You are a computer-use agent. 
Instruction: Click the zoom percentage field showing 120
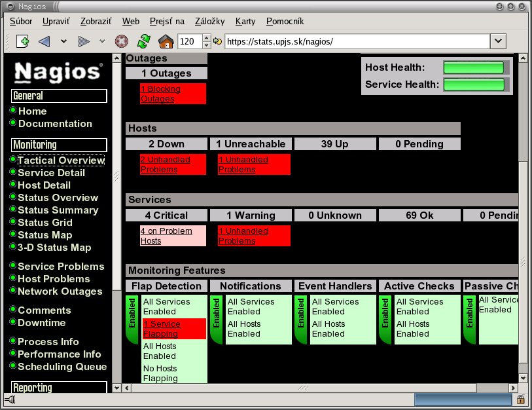click(190, 41)
